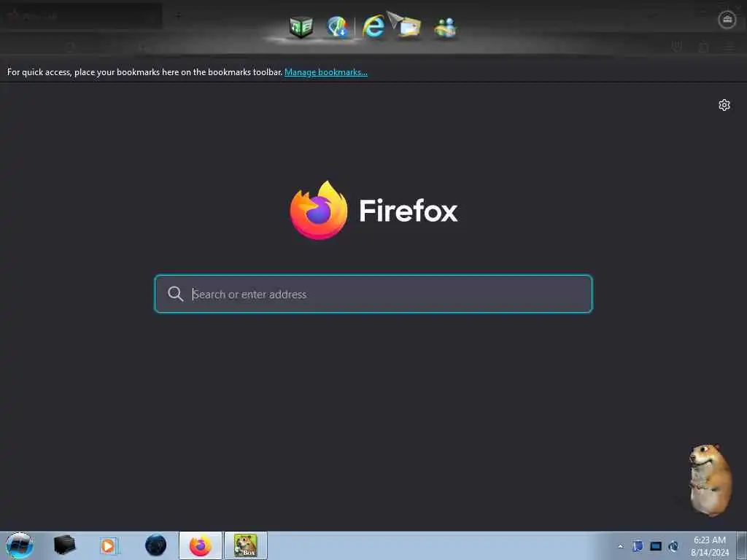Open Manage bookmarks link
Viewport: 747px width, 560px height.
[326, 72]
